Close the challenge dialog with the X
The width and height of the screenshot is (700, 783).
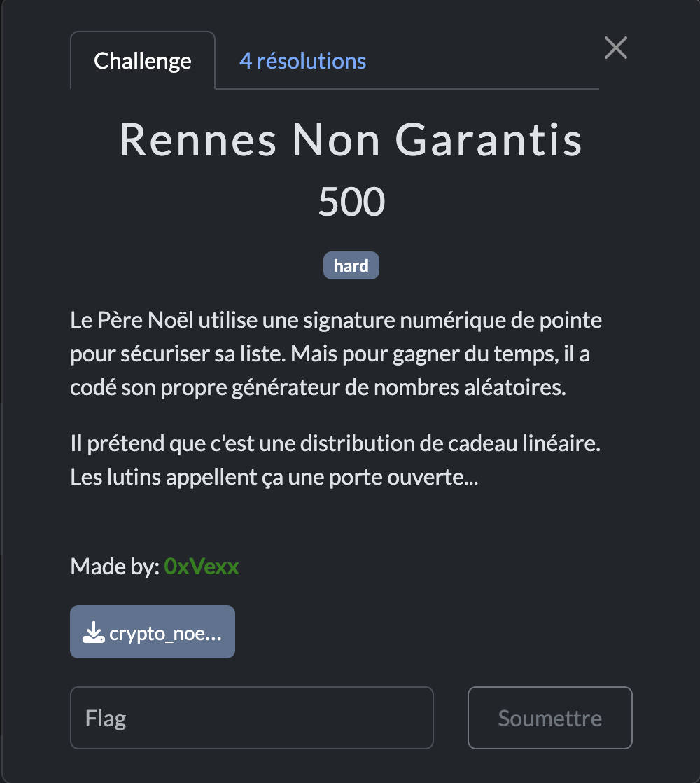coord(616,48)
